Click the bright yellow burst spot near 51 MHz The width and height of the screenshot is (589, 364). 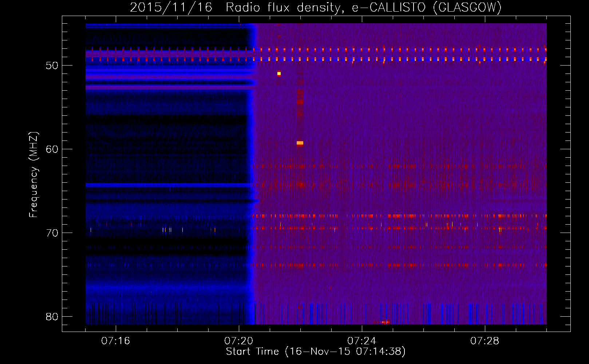(279, 74)
